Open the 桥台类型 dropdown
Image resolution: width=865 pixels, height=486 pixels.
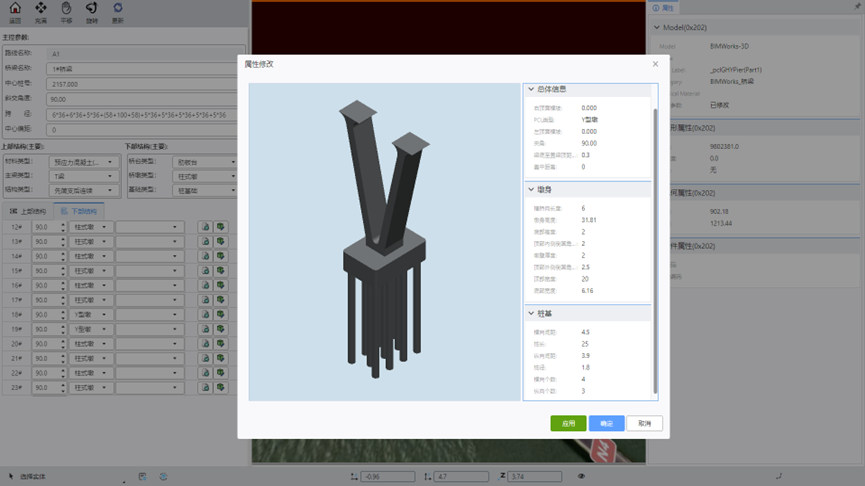pos(205,162)
